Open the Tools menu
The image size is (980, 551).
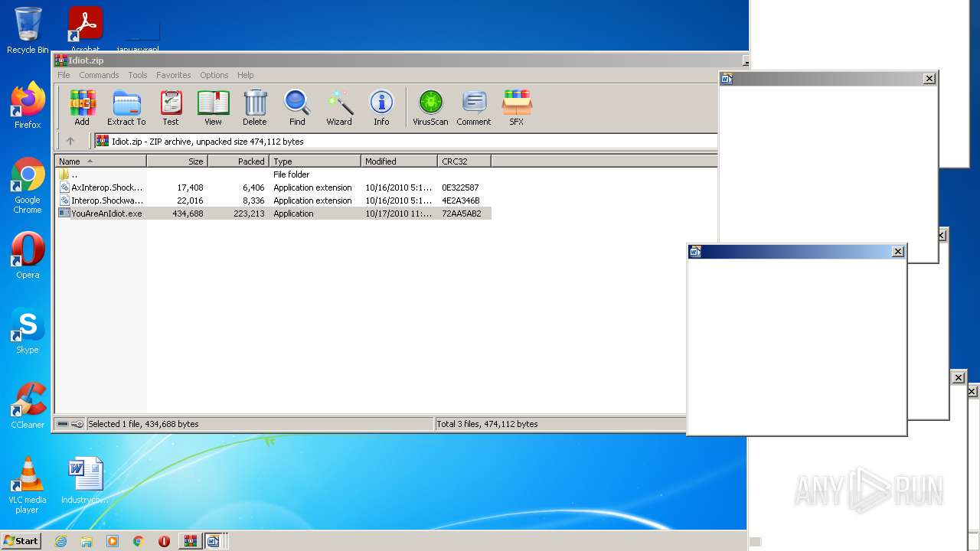[138, 75]
